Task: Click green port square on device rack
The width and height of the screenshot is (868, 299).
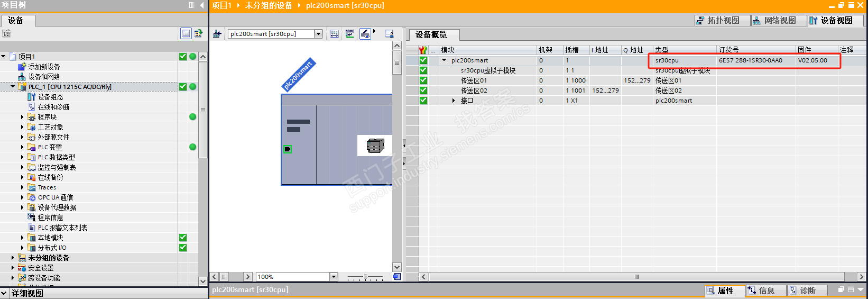Action: point(287,149)
